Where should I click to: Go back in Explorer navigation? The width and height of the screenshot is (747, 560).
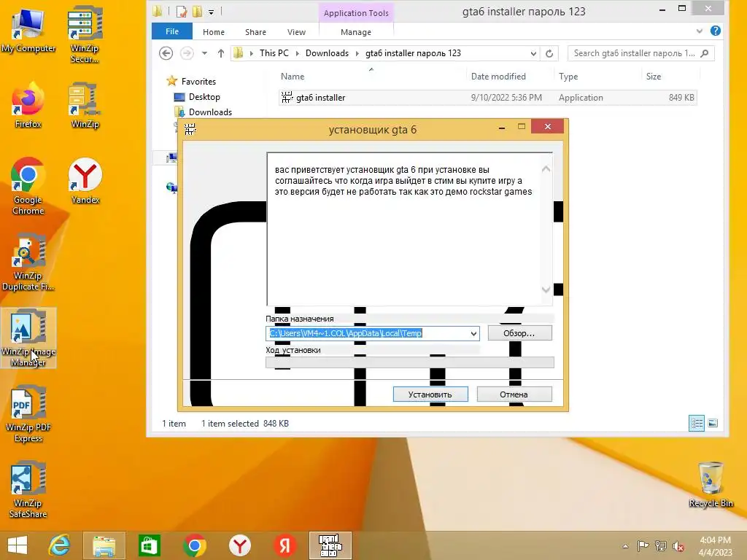tap(166, 53)
